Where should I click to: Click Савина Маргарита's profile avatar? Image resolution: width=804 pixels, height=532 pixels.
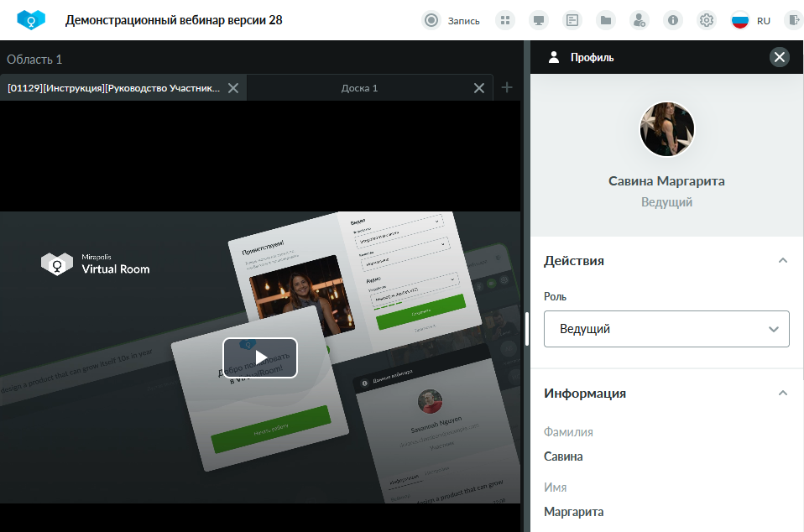(x=666, y=128)
